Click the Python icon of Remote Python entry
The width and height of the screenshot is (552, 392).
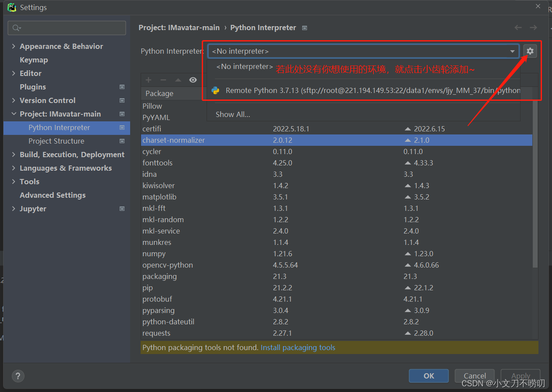[215, 90]
